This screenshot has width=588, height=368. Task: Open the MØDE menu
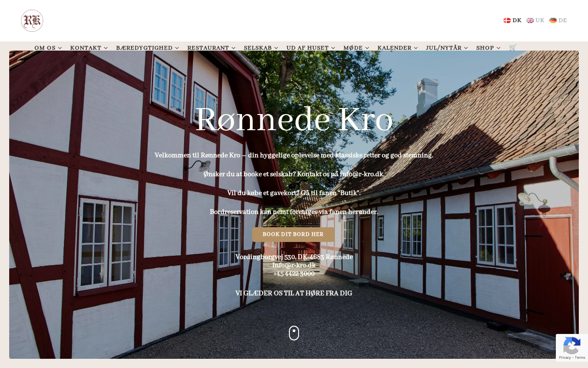click(356, 48)
